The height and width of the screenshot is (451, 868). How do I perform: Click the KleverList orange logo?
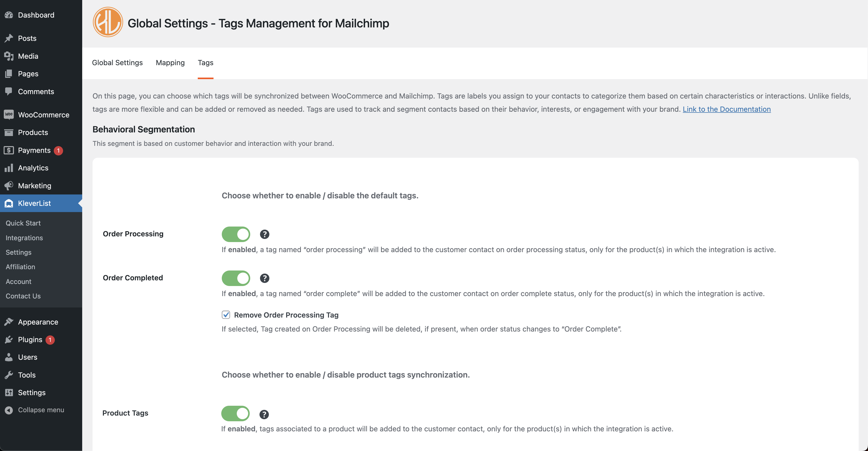coord(108,22)
